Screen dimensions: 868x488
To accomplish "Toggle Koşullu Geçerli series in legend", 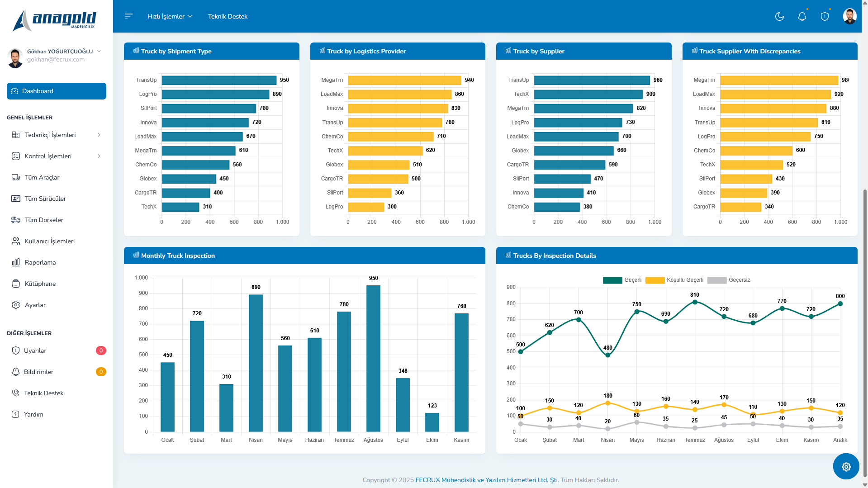I will point(674,280).
